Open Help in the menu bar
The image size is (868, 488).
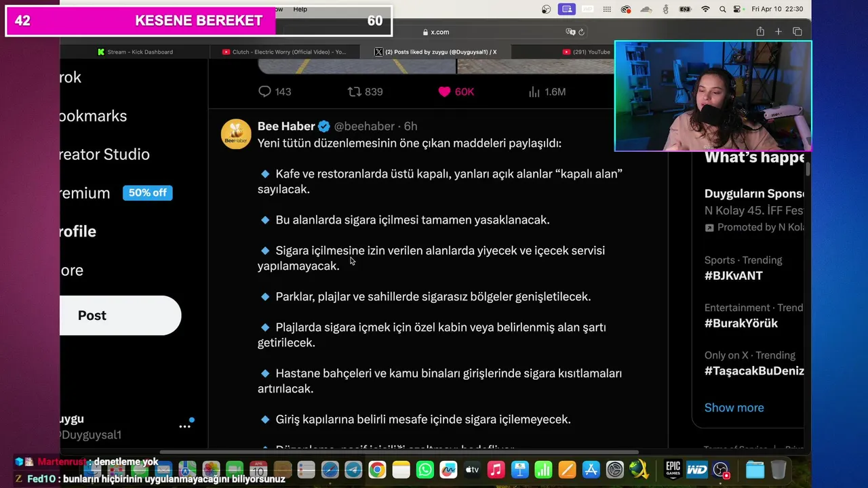tap(300, 9)
